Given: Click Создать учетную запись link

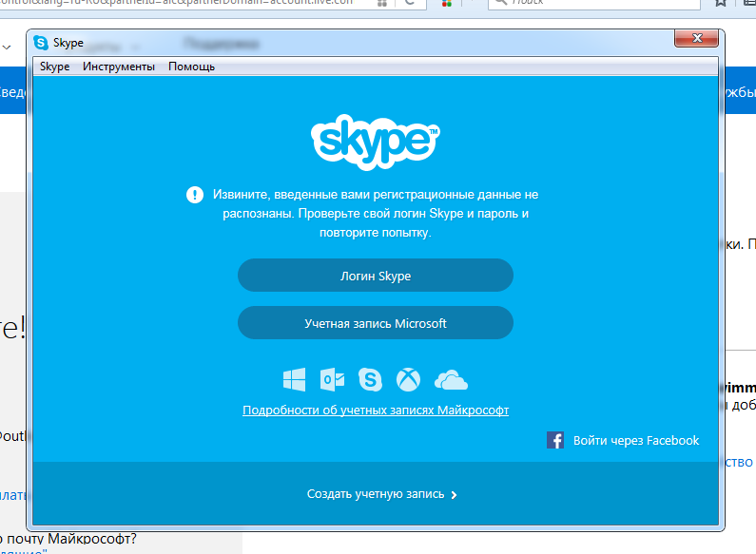Looking at the screenshot, I should tap(376, 494).
